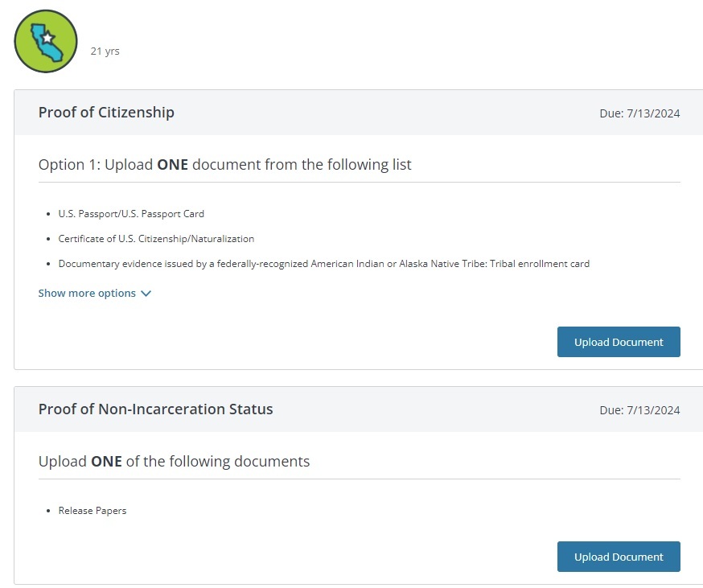Screen dimensions: 703x588
Task: Click Tribal enrollment card documentary evidence item
Action: click(323, 264)
